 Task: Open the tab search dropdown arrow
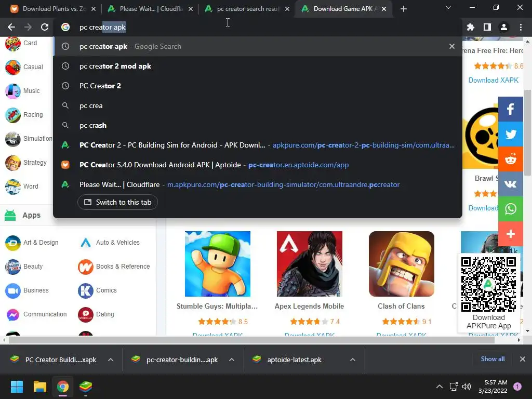tap(448, 7)
